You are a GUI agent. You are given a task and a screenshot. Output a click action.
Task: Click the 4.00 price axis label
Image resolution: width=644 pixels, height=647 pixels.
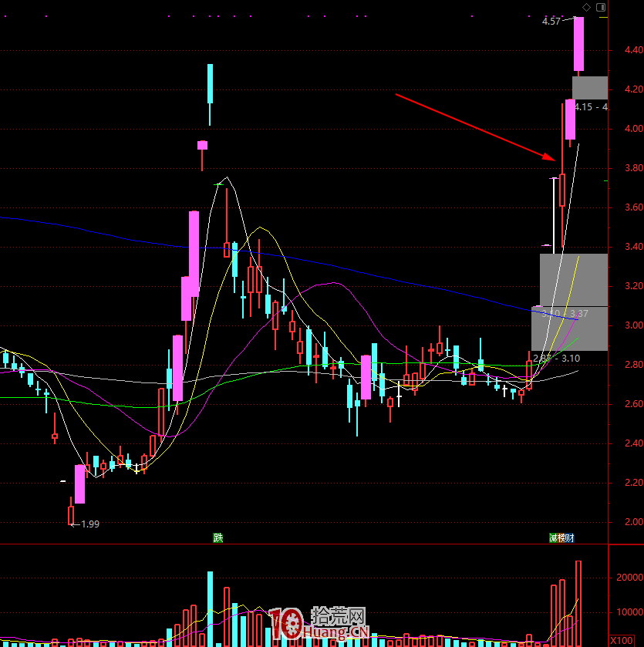(634, 128)
